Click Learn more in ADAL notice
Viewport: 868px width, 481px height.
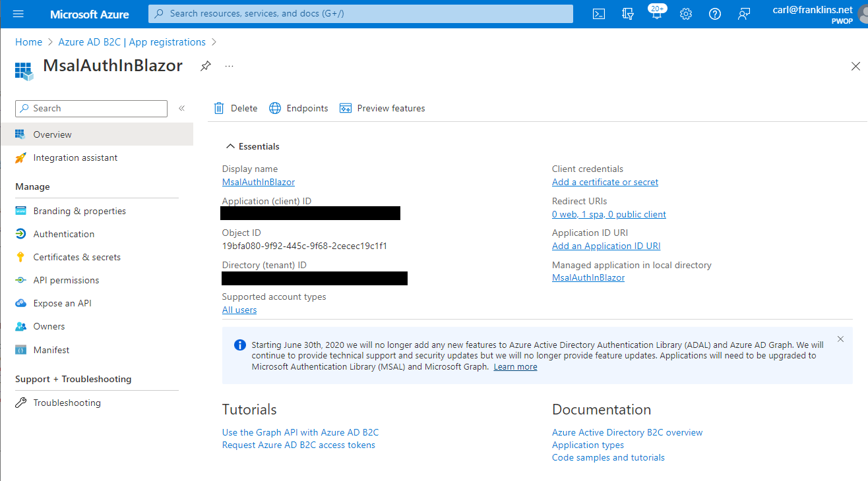coord(515,367)
